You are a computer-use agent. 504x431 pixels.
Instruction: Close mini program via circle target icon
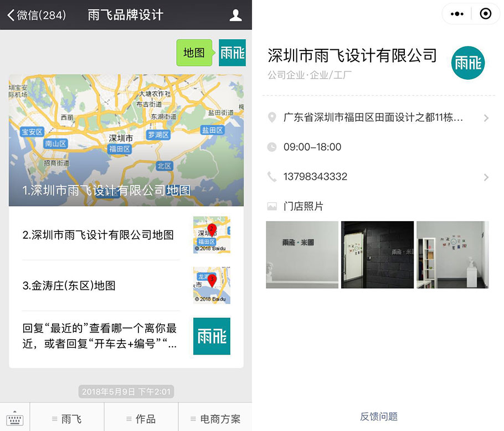point(485,14)
